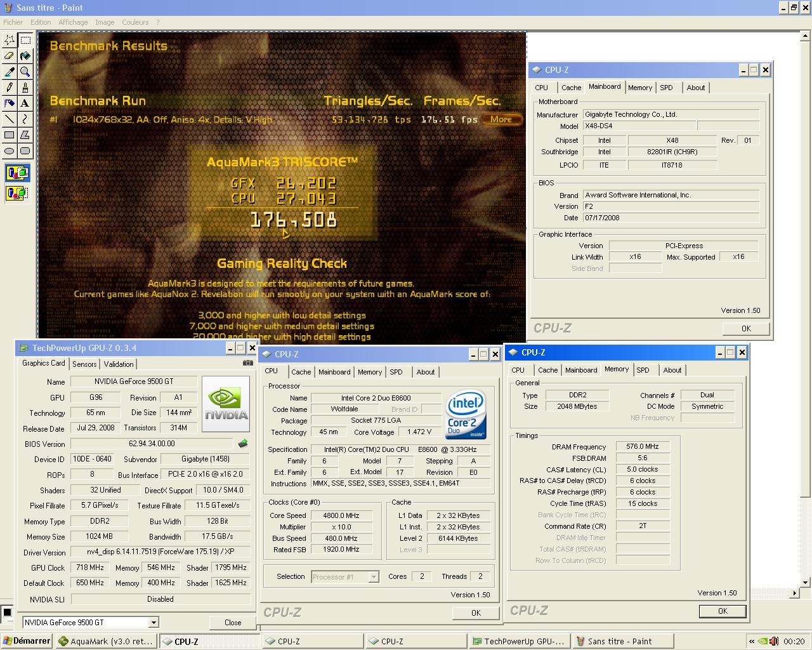Open the ? help menu in Paint
This screenshot has height=650, width=812.
click(158, 22)
